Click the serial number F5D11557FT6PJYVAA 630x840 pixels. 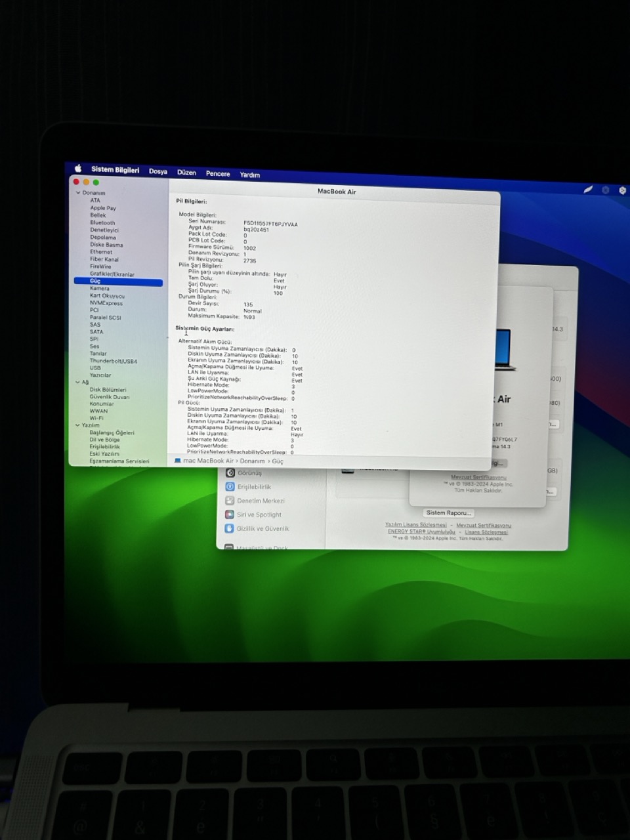(270, 224)
